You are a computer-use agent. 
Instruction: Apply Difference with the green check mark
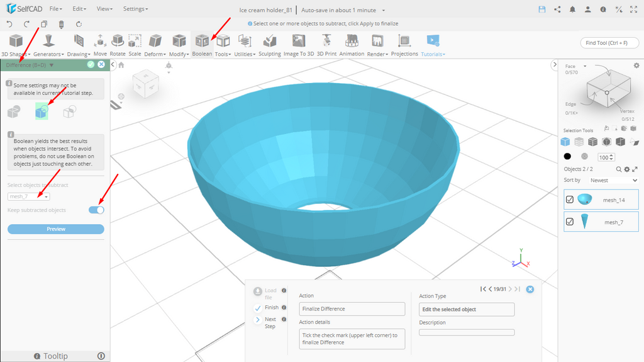(x=91, y=65)
